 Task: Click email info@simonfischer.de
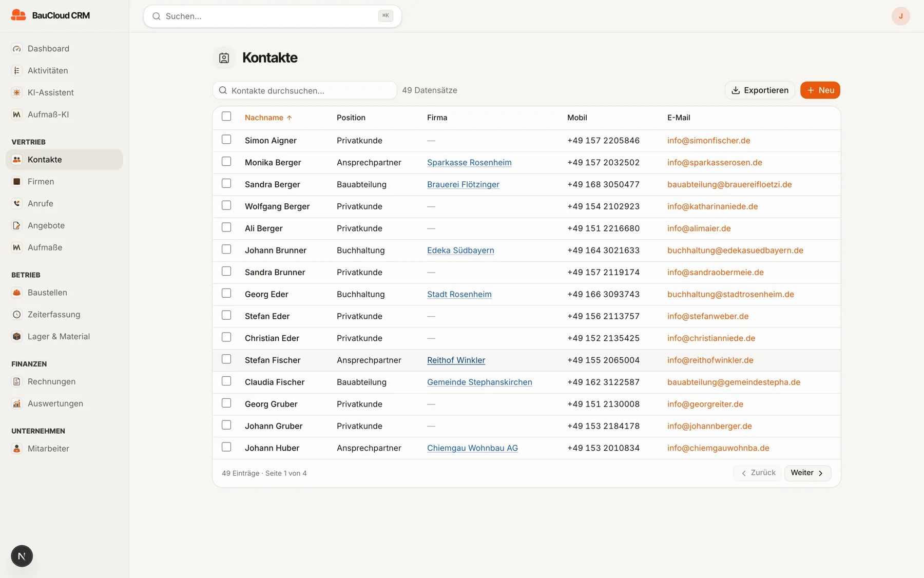708,141
